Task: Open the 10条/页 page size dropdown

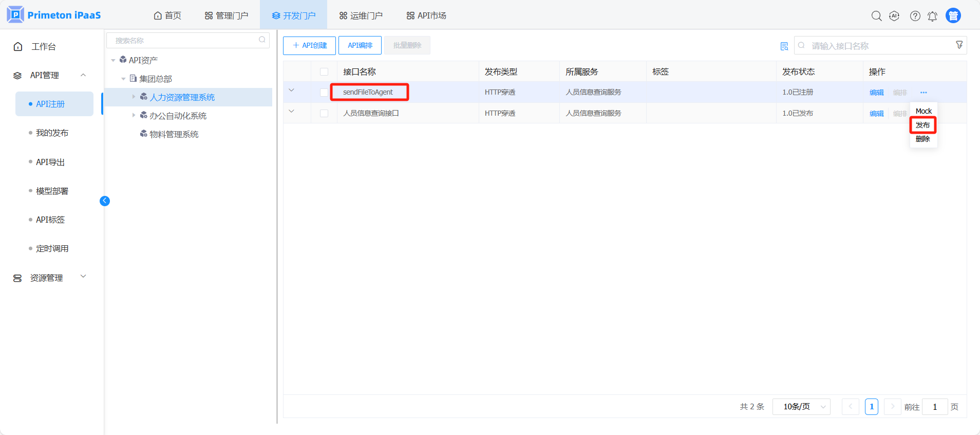Action: [801, 407]
